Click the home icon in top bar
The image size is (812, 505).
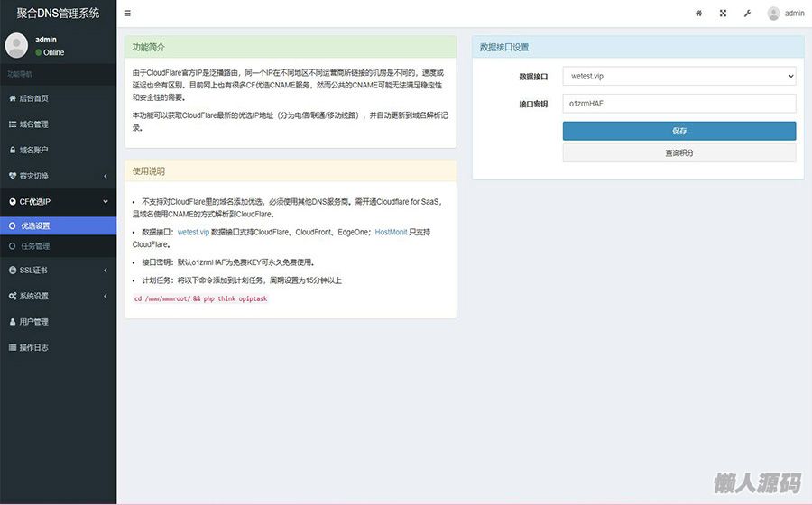pos(698,14)
